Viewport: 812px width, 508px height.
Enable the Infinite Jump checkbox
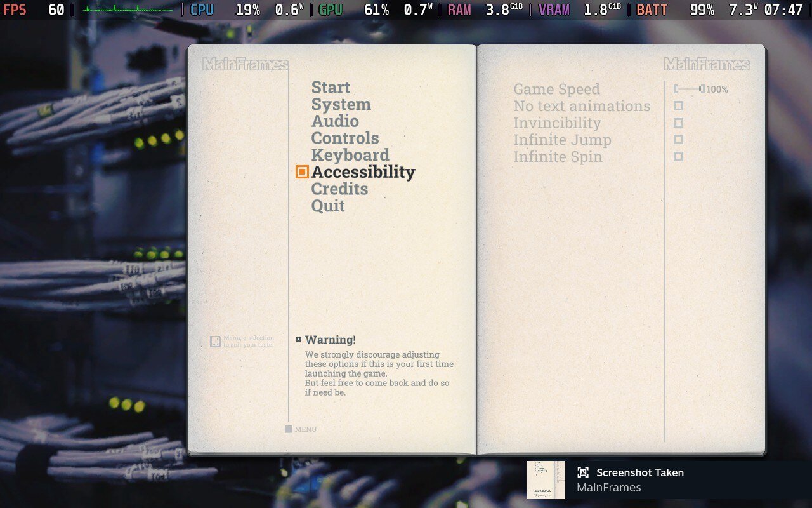[x=678, y=140]
